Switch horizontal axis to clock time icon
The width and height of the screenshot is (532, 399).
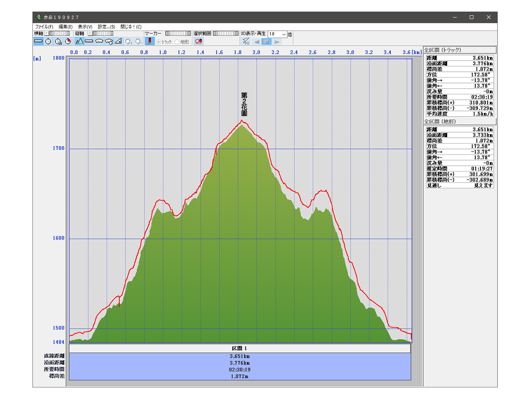tap(48, 41)
